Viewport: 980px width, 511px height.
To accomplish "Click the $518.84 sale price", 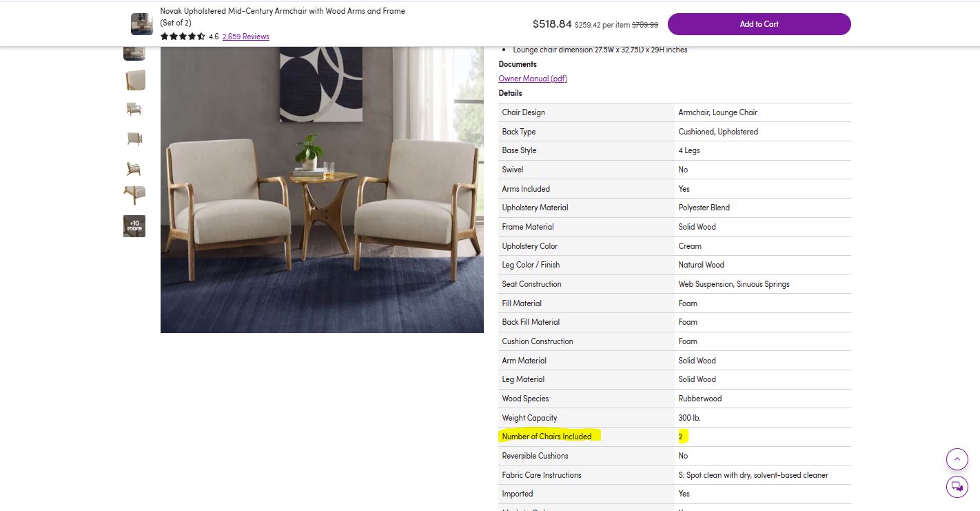I will 552,24.
